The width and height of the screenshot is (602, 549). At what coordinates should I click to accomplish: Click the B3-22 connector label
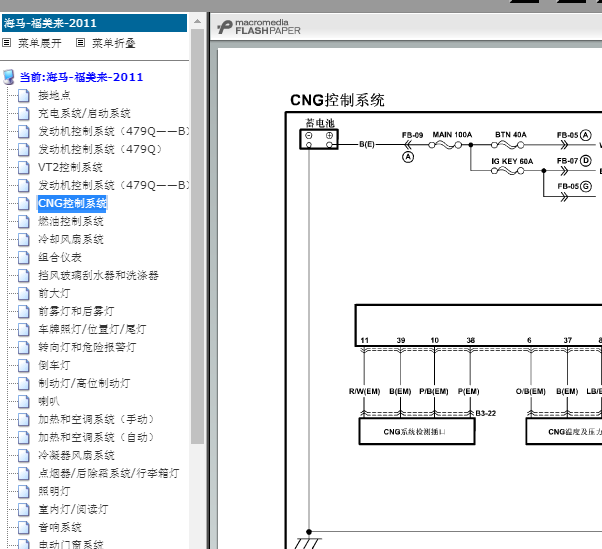point(486,413)
